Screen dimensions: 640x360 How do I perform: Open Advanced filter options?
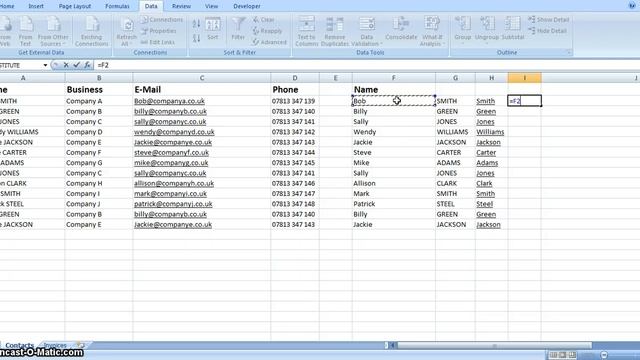(269, 42)
